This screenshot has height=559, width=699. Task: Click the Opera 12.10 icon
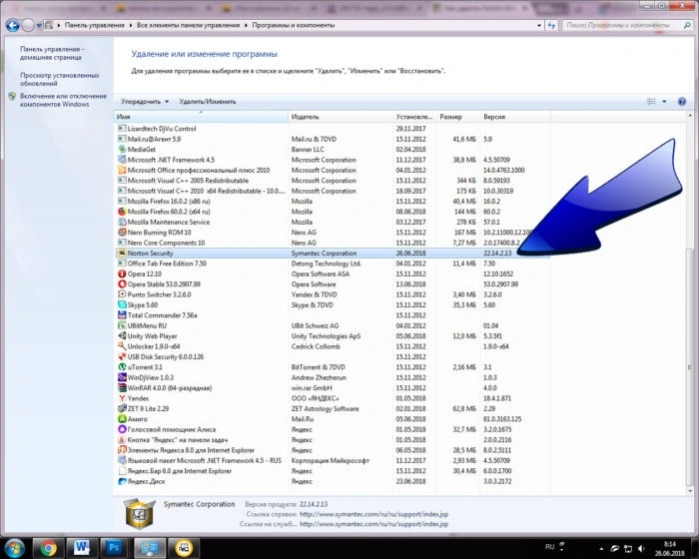122,274
